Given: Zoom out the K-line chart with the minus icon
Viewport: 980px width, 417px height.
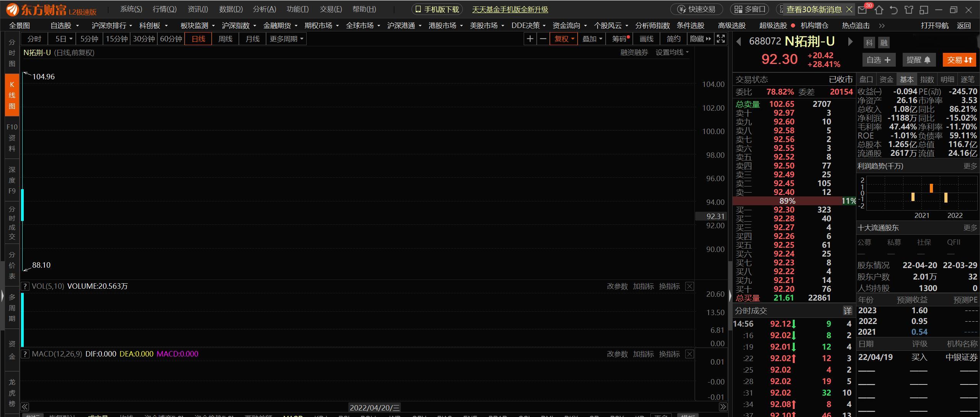Looking at the screenshot, I should [x=543, y=39].
